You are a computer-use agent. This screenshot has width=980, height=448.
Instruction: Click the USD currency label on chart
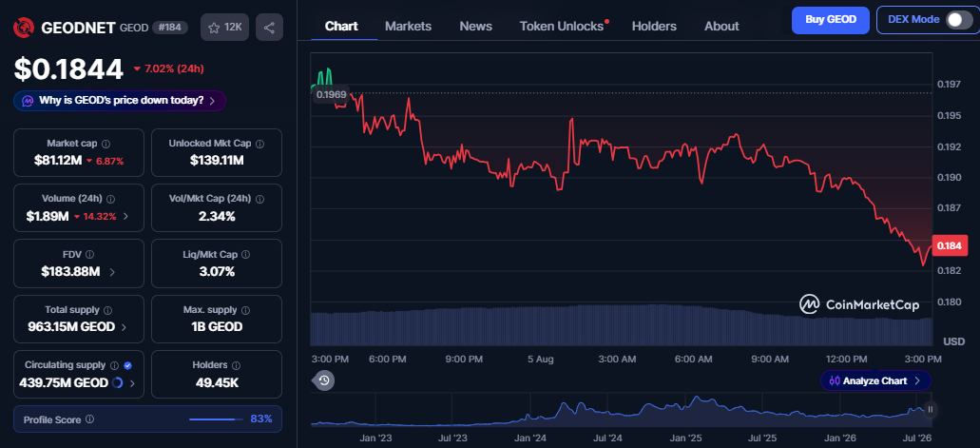pyautogui.click(x=953, y=341)
